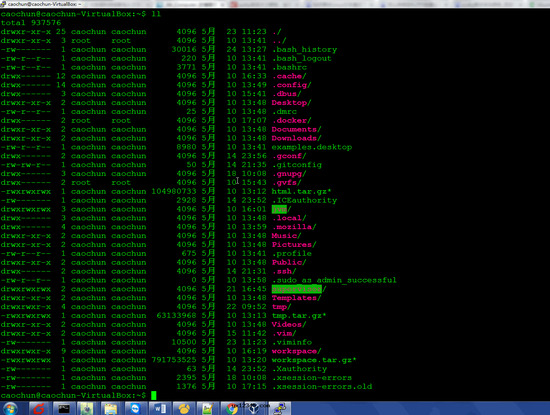Image resolution: width=550 pixels, height=415 pixels.
Task: Click the .Xauthority file name
Action: [299, 369]
